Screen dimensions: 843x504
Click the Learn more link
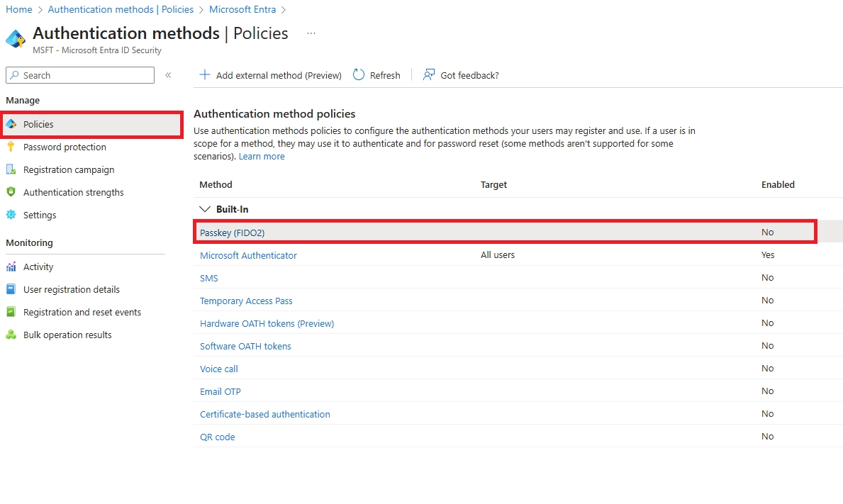262,156
